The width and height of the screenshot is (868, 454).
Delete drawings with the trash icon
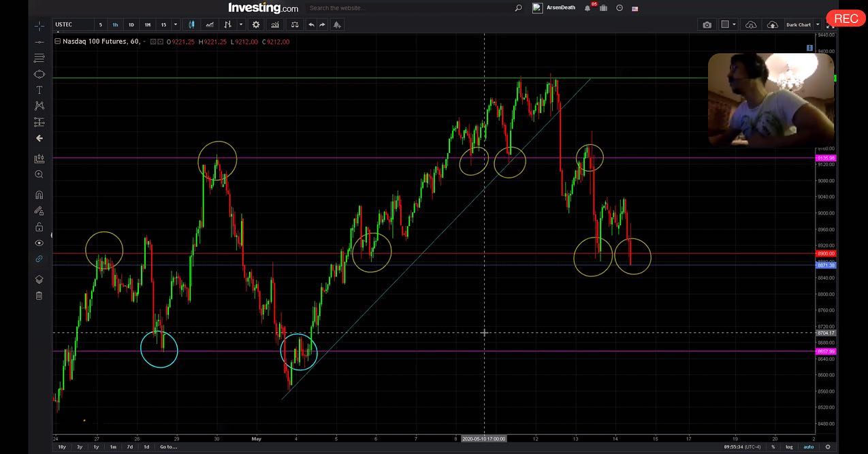39,295
